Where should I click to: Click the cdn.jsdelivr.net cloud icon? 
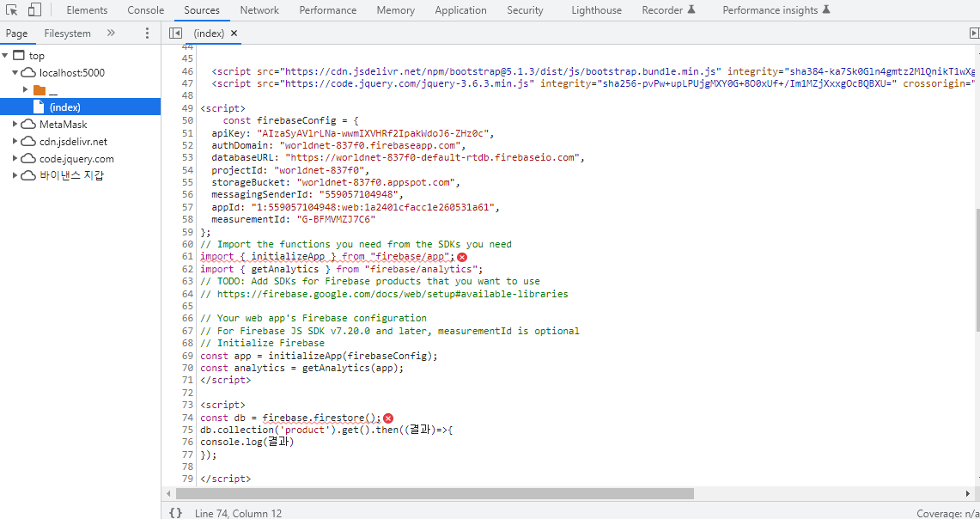coord(28,141)
